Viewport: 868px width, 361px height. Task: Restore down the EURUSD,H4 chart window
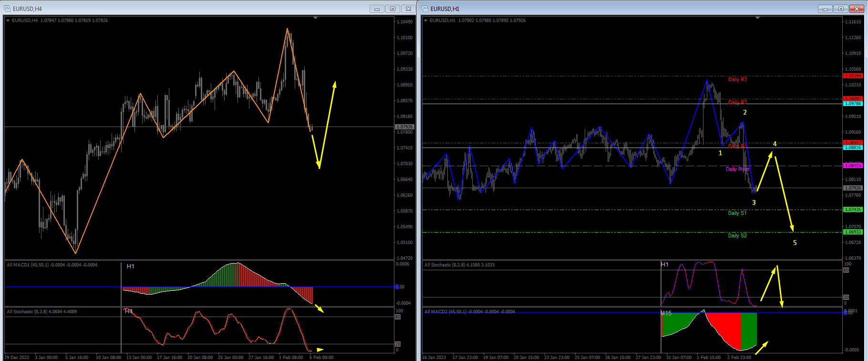[393, 9]
